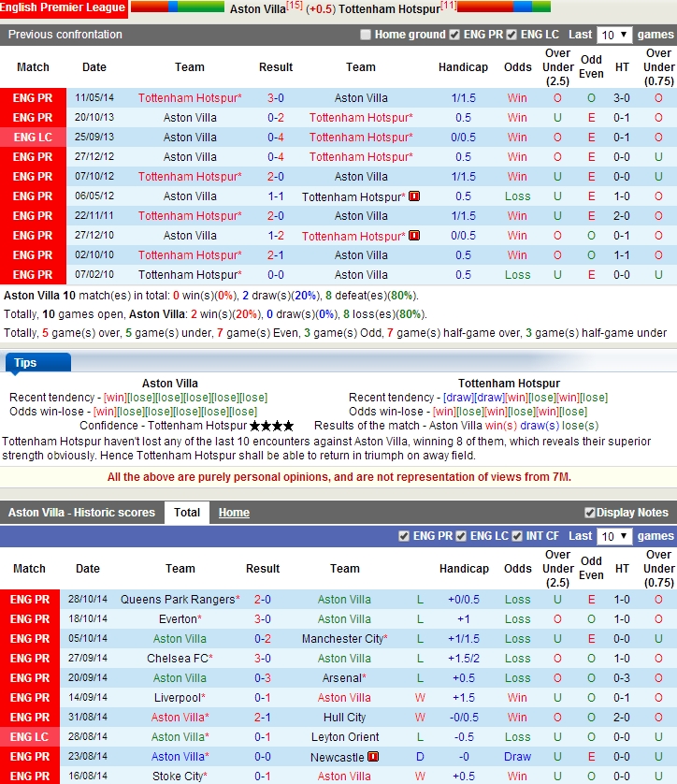Uncheck ENG LC in Historic scores filter
The image size is (677, 784).
click(x=461, y=536)
